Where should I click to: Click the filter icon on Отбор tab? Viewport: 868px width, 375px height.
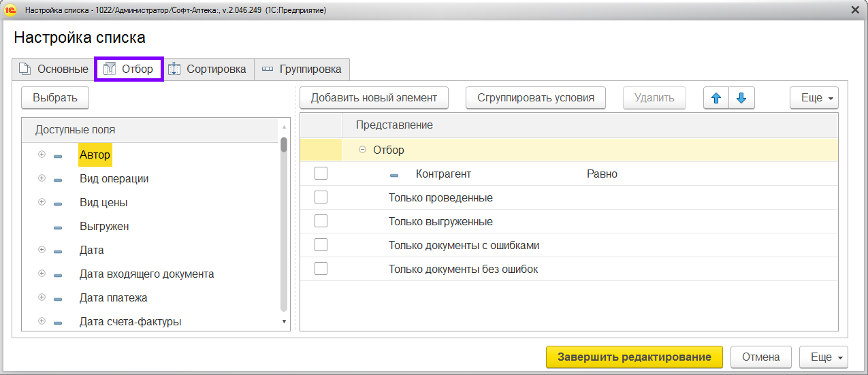pos(110,69)
